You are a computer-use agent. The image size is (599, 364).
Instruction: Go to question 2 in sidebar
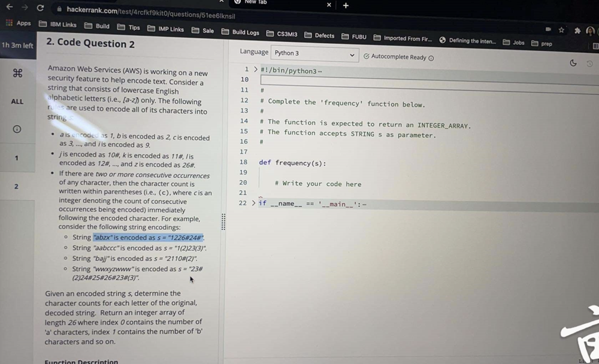click(16, 186)
